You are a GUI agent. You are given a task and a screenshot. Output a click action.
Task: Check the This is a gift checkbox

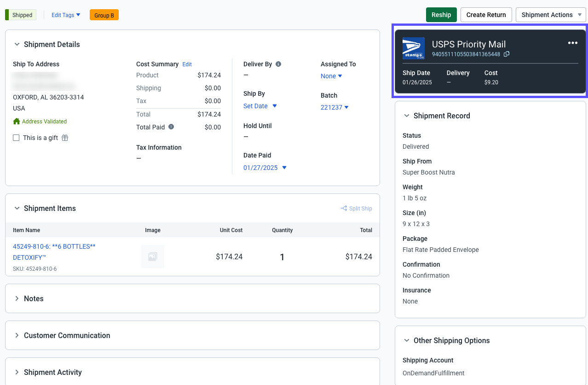pyautogui.click(x=16, y=138)
